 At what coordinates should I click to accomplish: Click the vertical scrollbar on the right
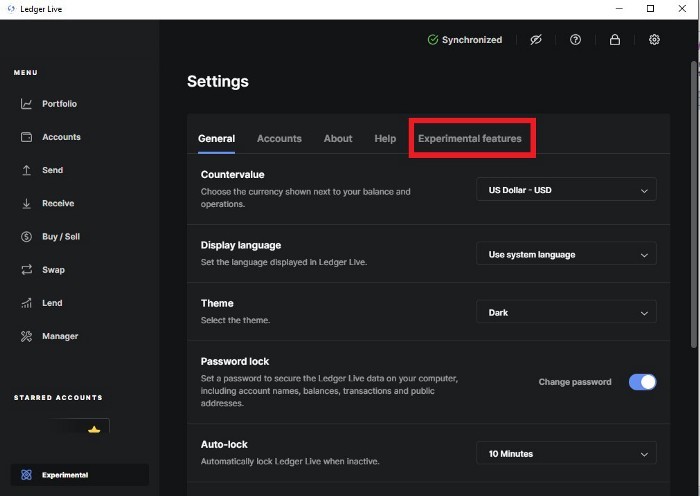[693, 204]
